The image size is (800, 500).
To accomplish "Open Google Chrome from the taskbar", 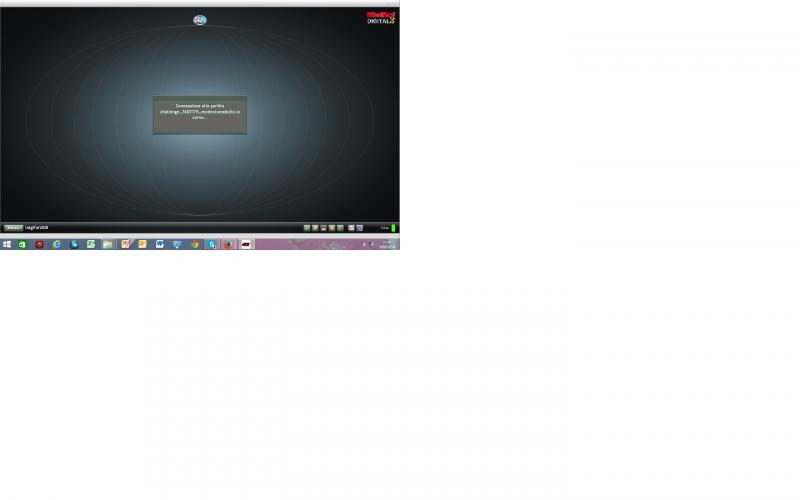I will point(195,244).
